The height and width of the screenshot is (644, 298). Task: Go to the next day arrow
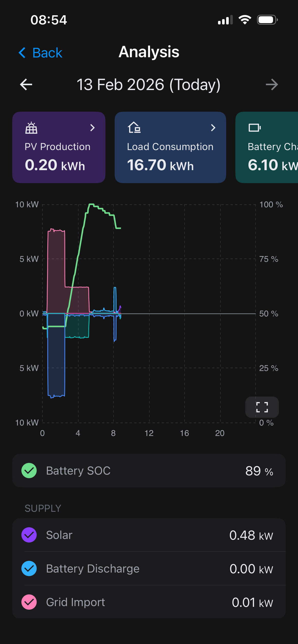[x=272, y=85]
